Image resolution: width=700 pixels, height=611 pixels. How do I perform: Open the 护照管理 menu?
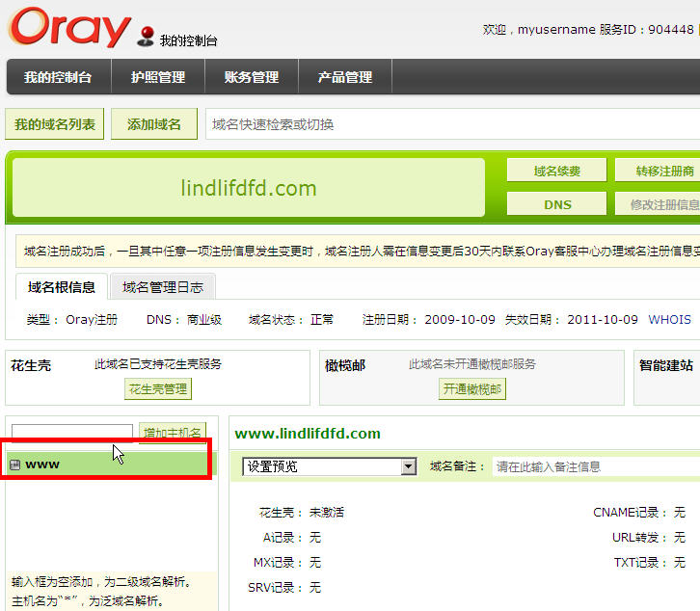coord(158,77)
